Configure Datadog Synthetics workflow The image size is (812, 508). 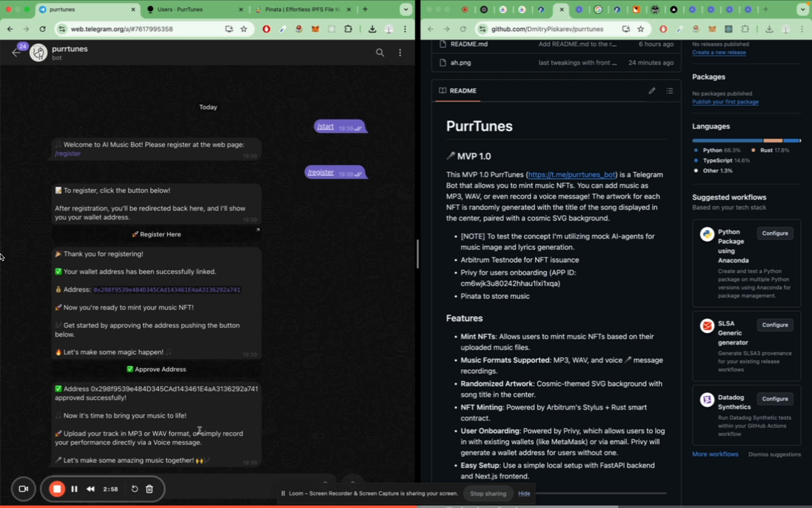(x=775, y=399)
